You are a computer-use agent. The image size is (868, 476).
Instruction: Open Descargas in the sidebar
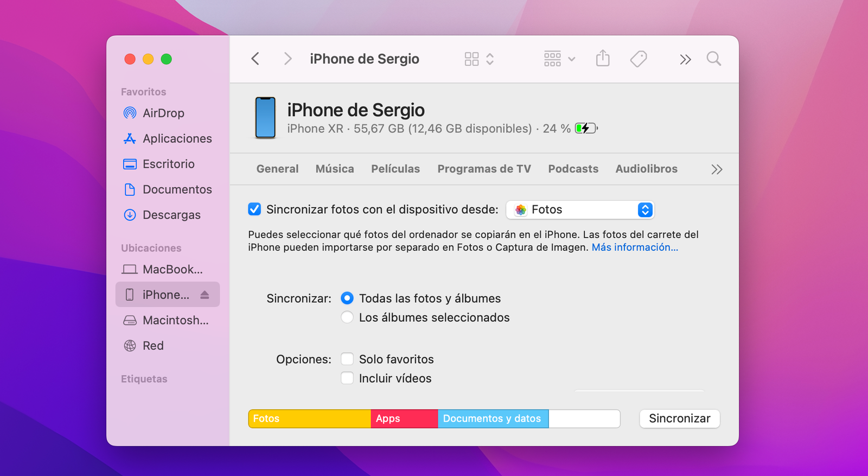tap(171, 215)
